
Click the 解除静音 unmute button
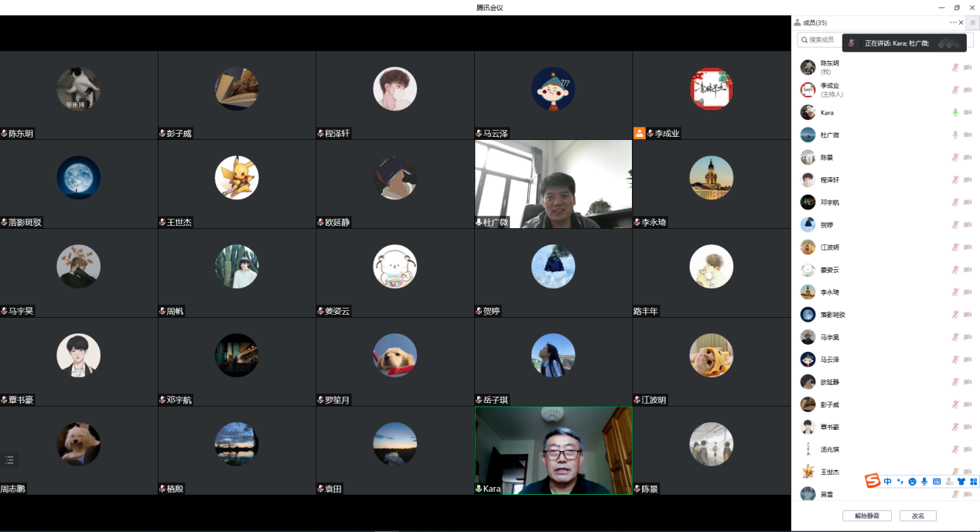866,516
